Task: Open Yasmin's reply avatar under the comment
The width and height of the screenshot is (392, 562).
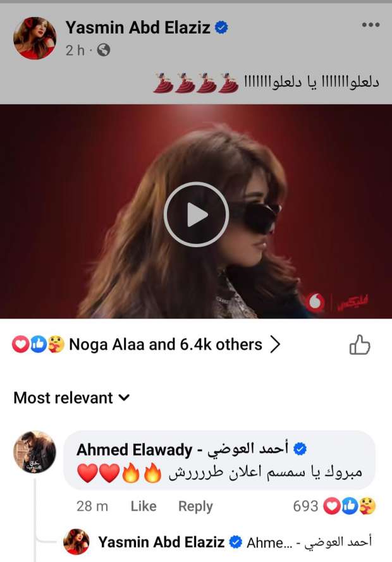Action: [x=77, y=541]
